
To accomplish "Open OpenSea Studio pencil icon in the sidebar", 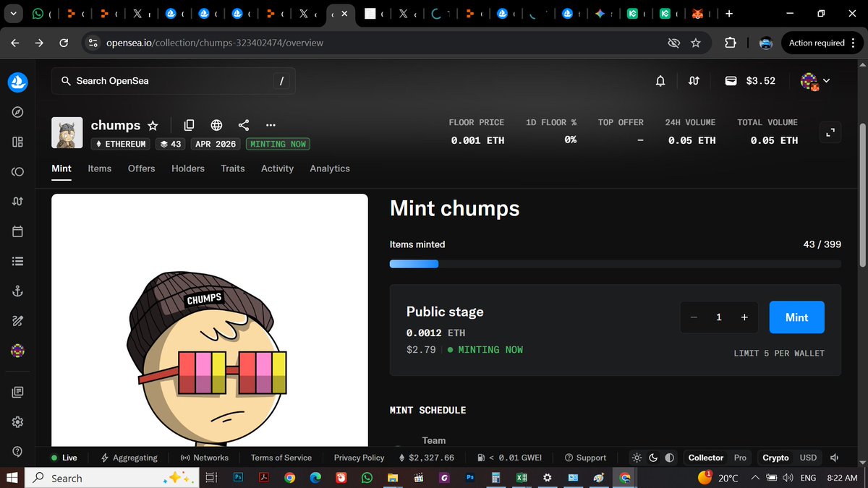I will [x=17, y=320].
